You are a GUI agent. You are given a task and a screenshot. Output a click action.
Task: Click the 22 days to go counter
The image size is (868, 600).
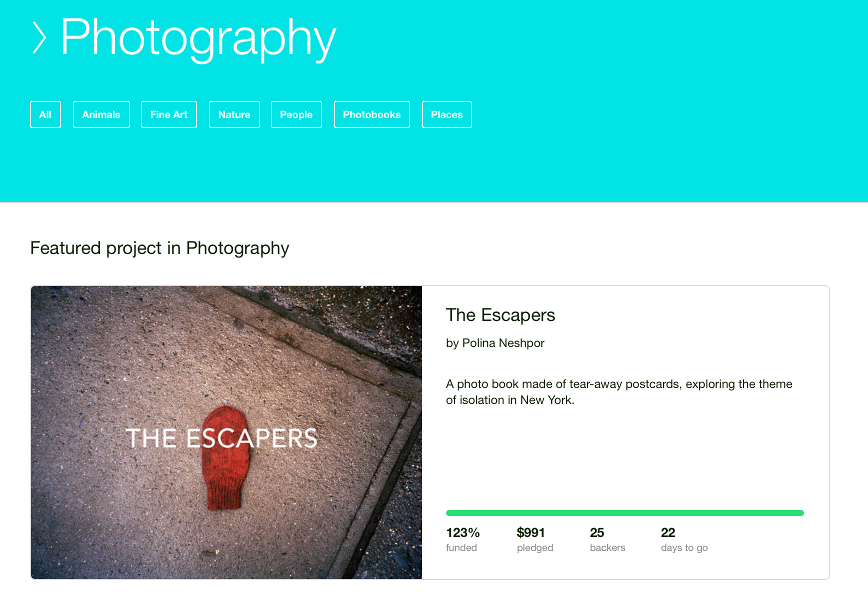(x=684, y=539)
